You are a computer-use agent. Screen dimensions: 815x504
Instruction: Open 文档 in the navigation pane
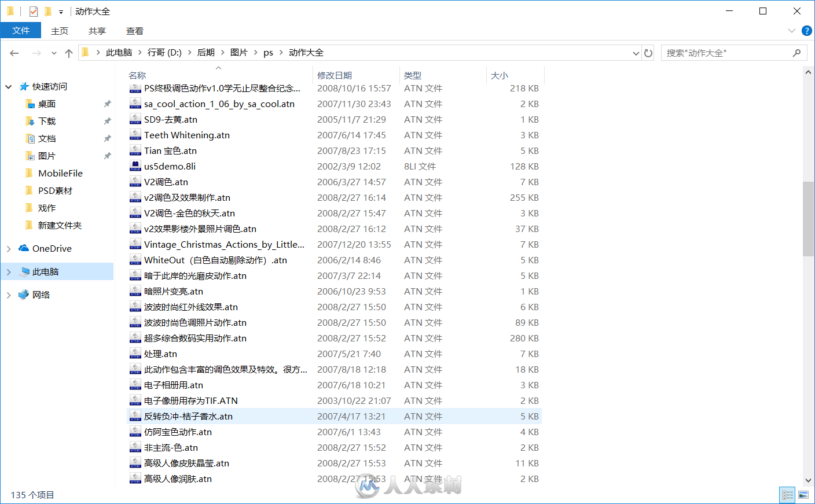[47, 139]
